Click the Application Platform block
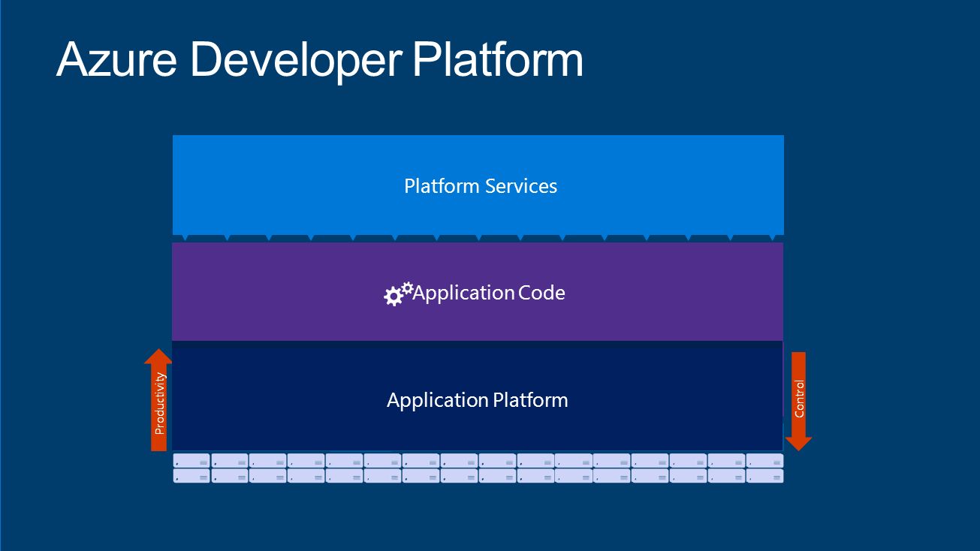Screen dimensions: 980x551 tap(478, 397)
